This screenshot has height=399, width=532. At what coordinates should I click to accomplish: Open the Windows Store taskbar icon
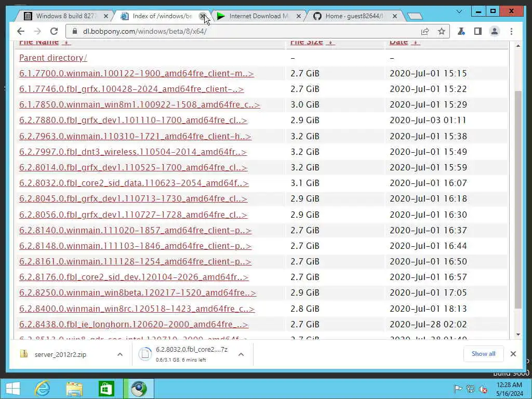pos(106,389)
